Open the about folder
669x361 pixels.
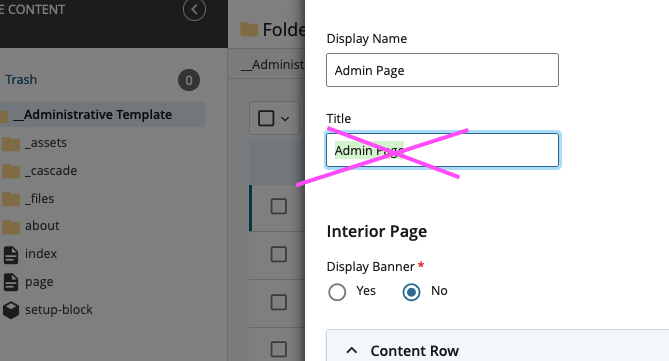42,226
